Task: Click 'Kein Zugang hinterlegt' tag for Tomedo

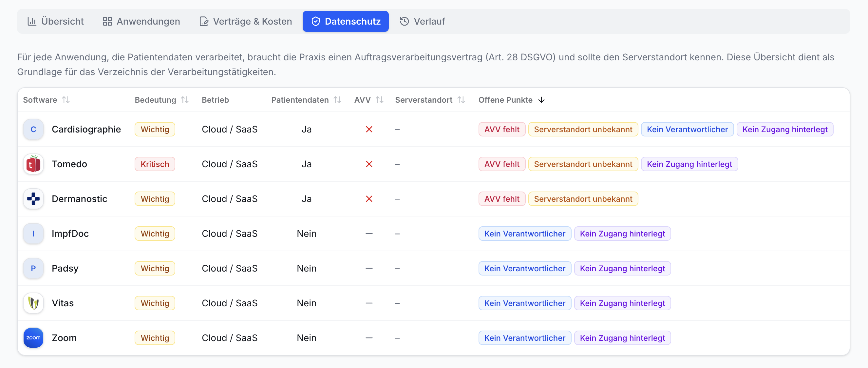Action: point(689,164)
